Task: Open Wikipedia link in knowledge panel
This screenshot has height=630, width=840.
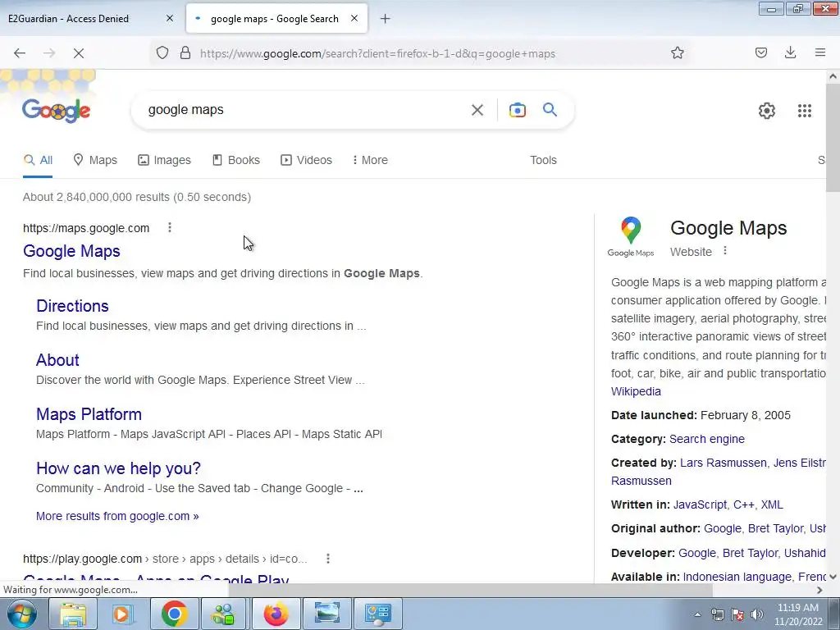Action: pos(636,391)
